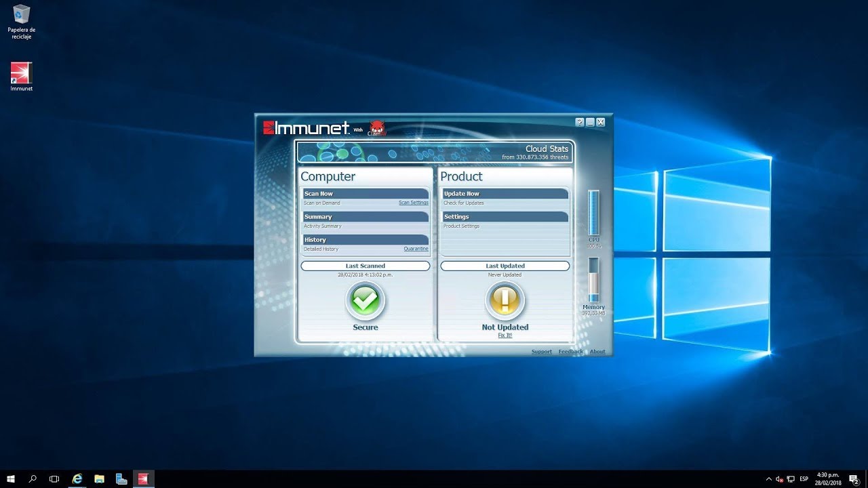Open File Explorer from the taskbar
The width and height of the screenshot is (868, 488).
pos(99,479)
